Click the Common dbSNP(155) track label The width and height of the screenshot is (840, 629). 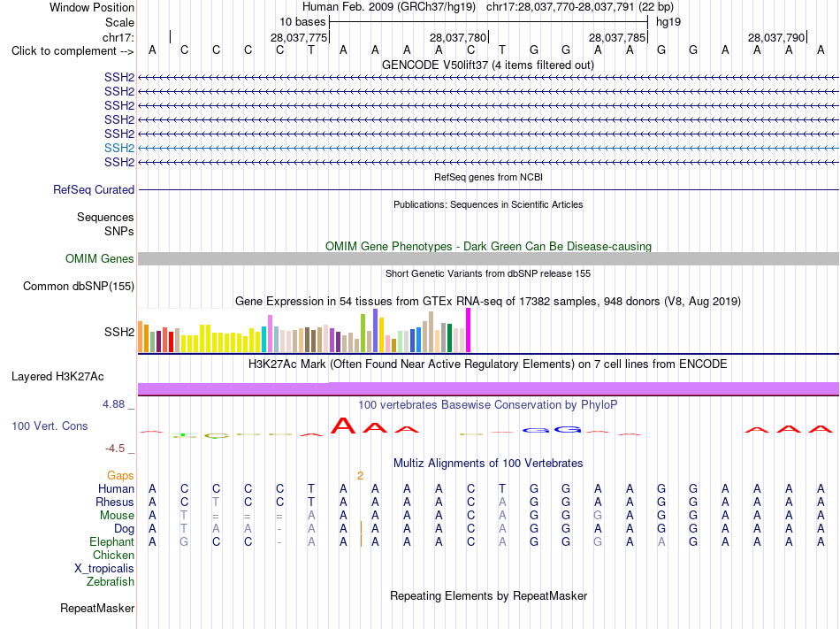pyautogui.click(x=78, y=286)
